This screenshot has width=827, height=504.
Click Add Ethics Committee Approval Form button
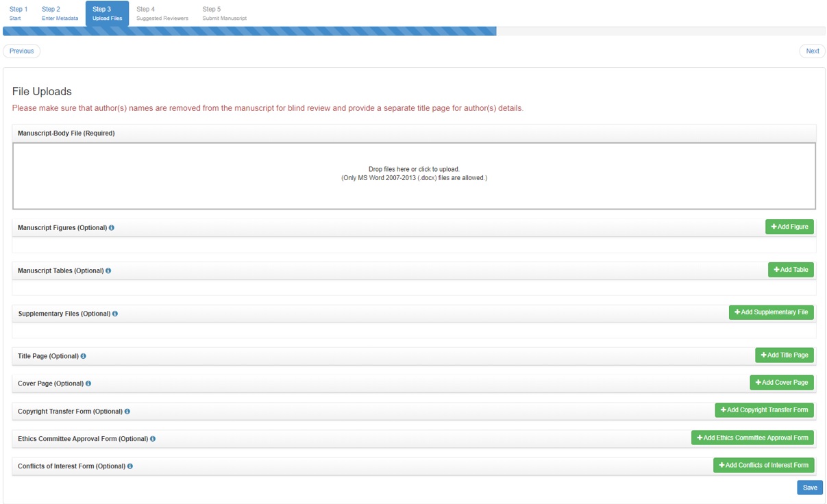pos(752,438)
